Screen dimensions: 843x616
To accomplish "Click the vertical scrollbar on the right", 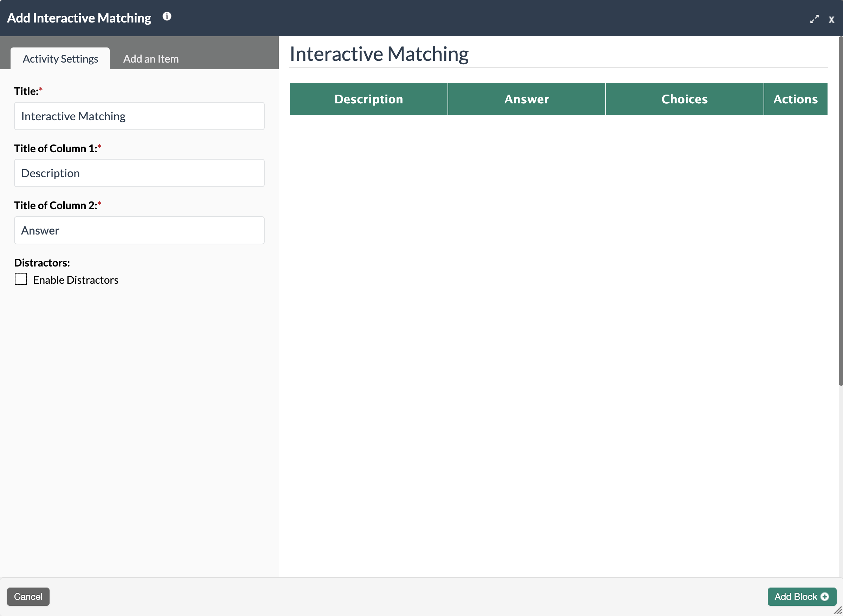I will [x=841, y=211].
